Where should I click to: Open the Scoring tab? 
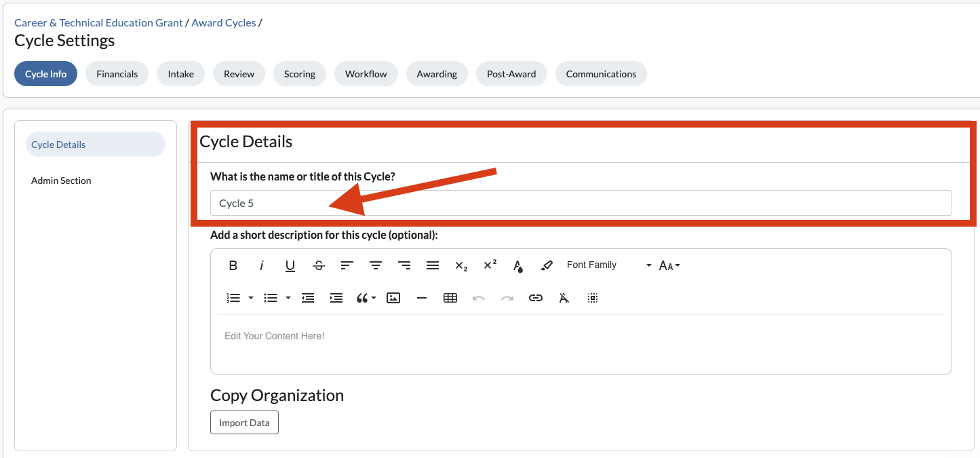pos(300,74)
